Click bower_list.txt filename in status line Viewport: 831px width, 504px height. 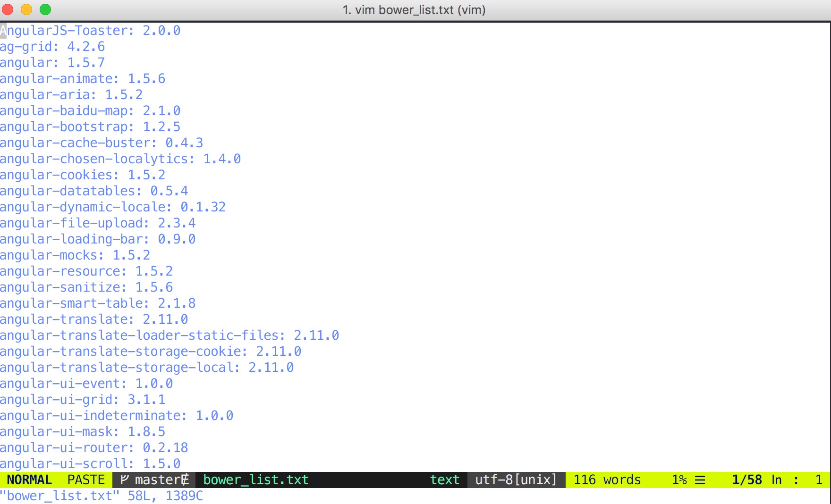click(x=255, y=479)
